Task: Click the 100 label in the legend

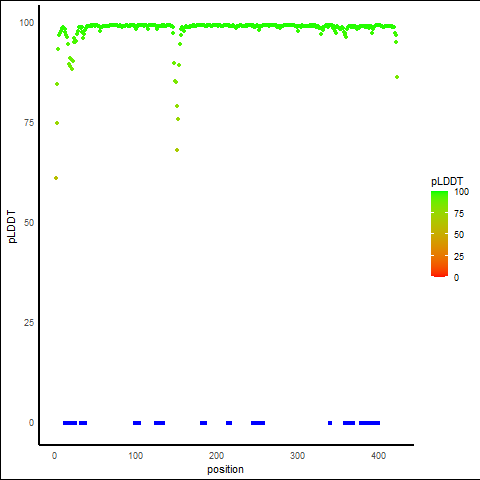Action: 462,192
